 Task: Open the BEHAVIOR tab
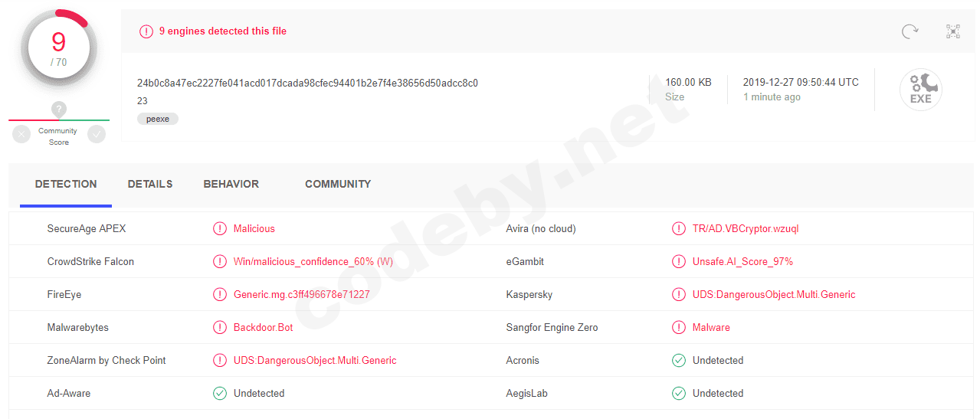[x=231, y=184]
